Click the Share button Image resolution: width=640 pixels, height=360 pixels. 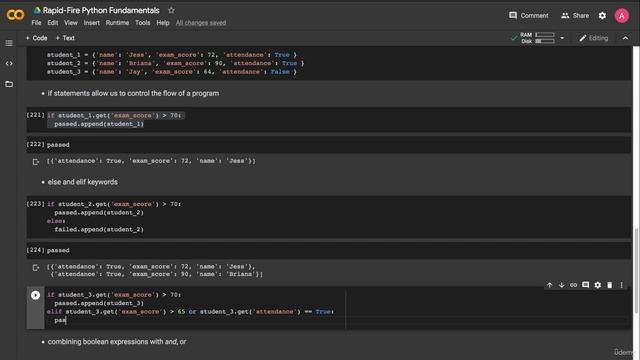[x=575, y=16]
